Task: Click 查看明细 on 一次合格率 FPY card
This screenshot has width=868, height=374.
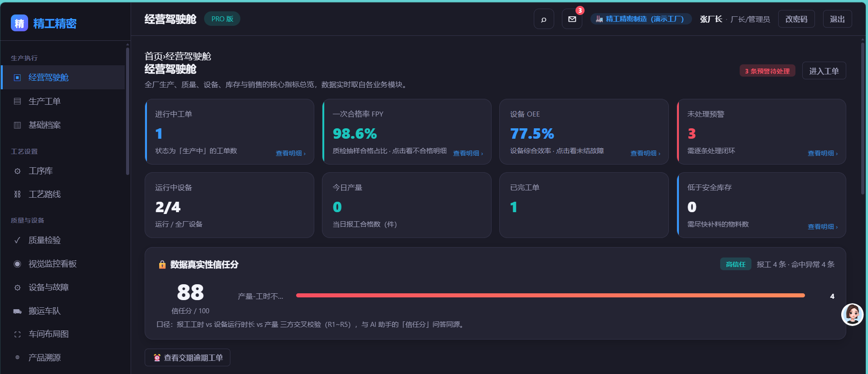Action: (x=468, y=153)
